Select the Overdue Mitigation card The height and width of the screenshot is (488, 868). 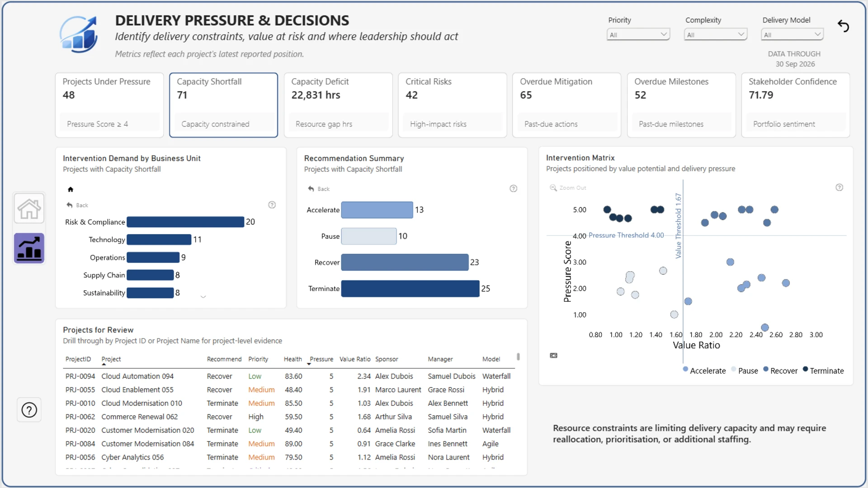566,105
